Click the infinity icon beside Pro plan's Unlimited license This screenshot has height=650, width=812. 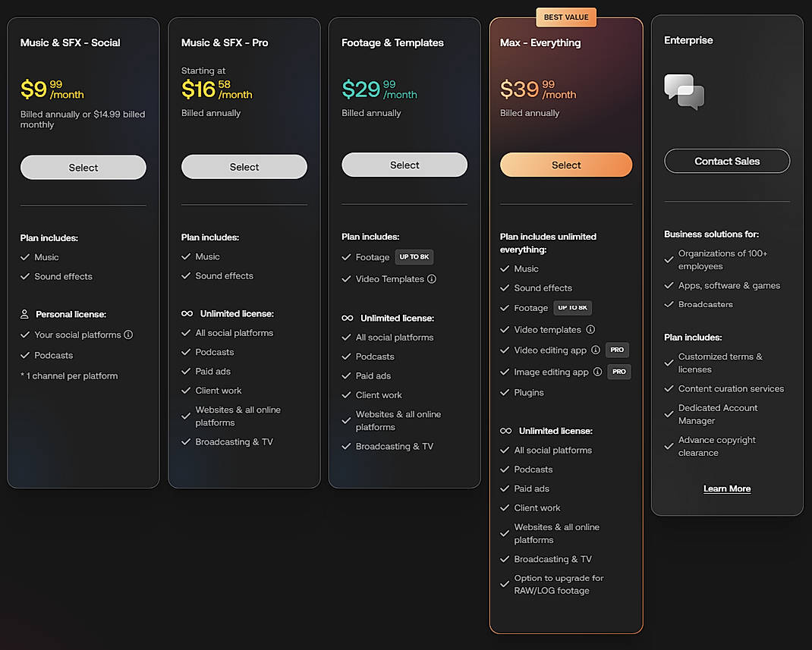coord(187,313)
